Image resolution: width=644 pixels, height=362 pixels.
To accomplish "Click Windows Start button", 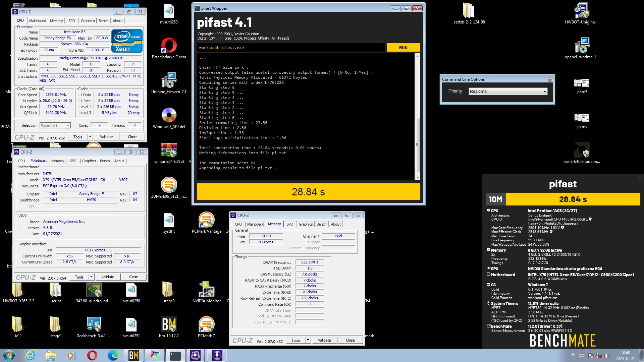I will [9, 355].
